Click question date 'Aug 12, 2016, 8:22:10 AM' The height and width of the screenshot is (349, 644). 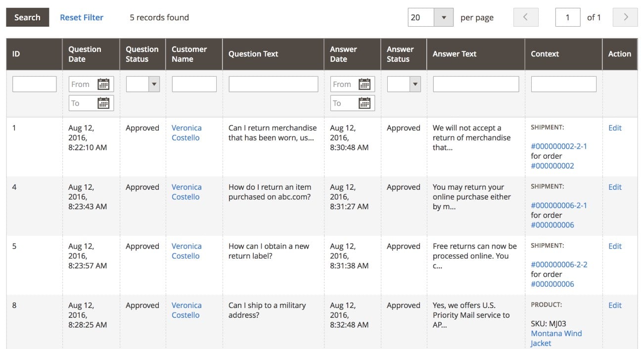(x=88, y=138)
